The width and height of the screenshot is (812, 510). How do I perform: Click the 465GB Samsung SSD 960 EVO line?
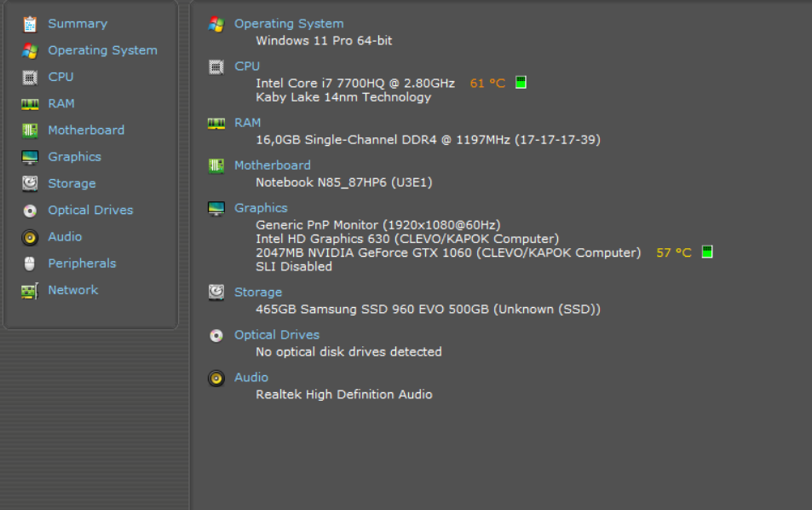click(429, 310)
